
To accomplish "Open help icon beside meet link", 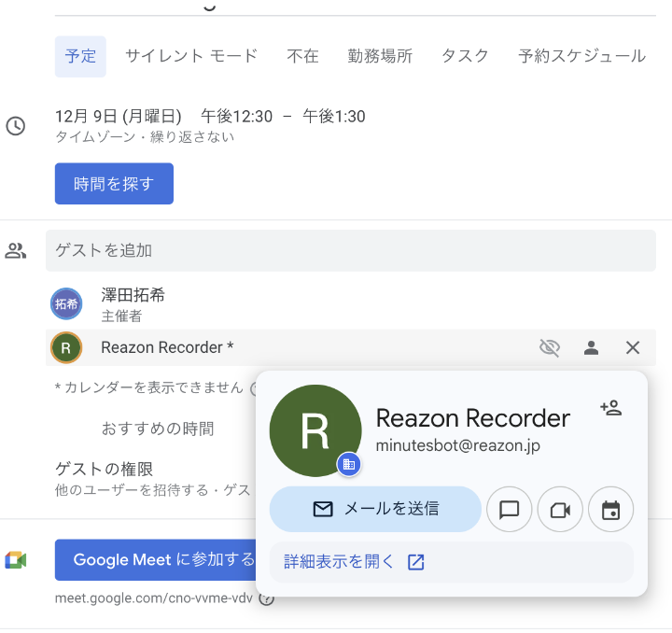I will point(267,598).
